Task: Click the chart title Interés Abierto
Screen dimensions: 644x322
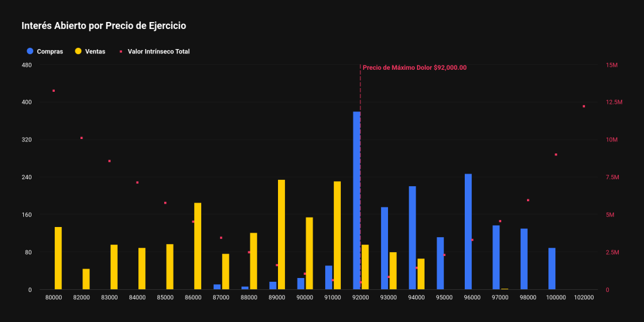Action: [104, 26]
